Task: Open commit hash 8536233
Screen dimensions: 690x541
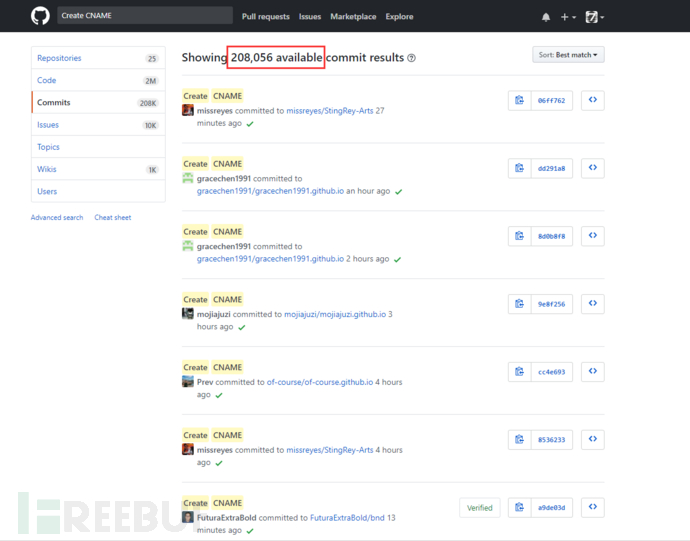Action: [552, 439]
